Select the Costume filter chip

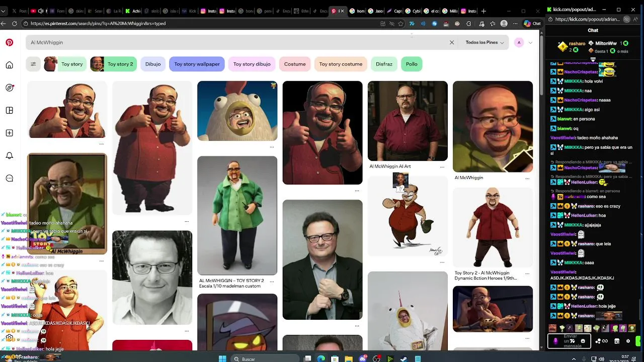pos(295,64)
